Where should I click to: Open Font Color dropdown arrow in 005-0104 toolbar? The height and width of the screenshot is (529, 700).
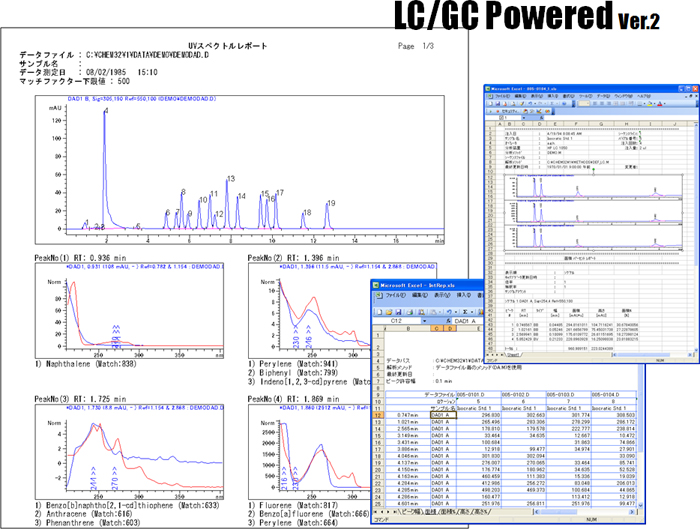[664, 104]
